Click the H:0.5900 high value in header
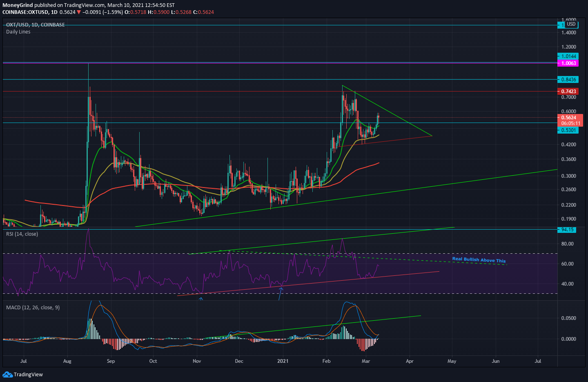 [x=158, y=12]
